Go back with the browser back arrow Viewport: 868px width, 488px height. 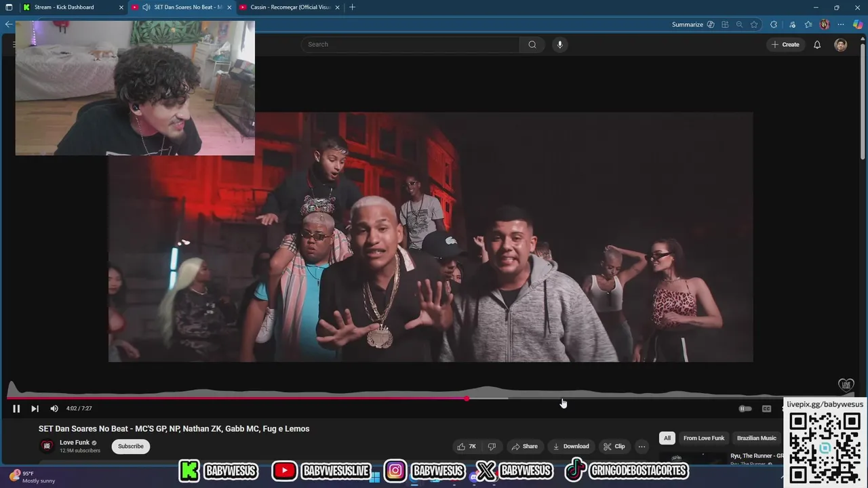[9, 24]
